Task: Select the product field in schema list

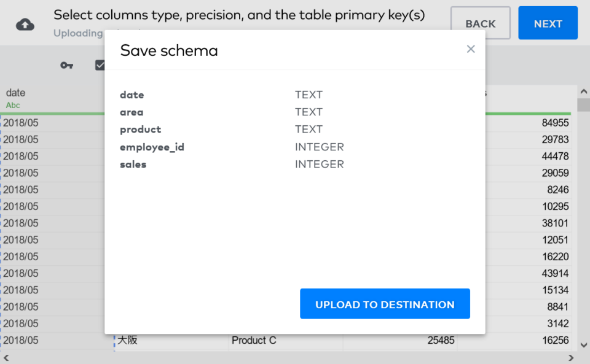Action: (x=140, y=129)
